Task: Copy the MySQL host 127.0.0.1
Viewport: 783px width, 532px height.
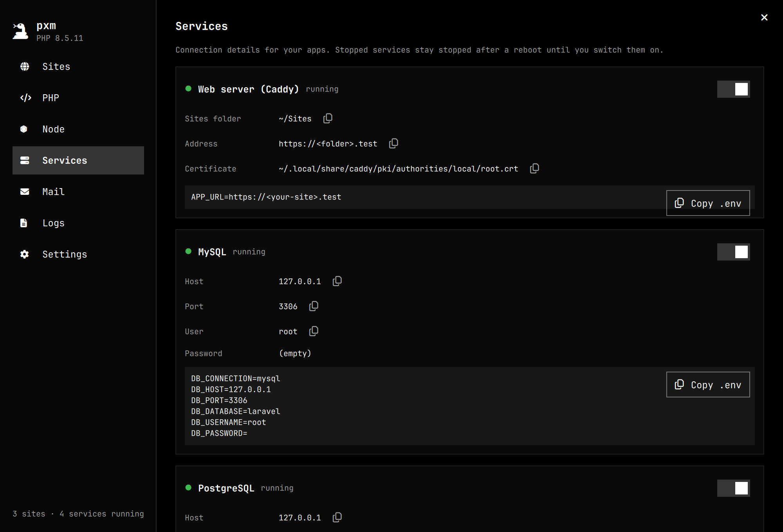Action: pyautogui.click(x=337, y=281)
